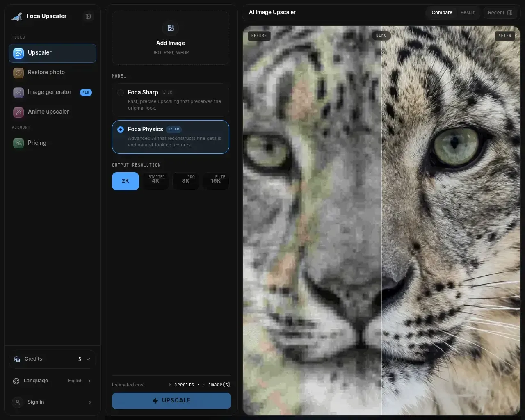Click the before/after comparison divider line
The image size is (525, 420).
[x=381, y=221]
